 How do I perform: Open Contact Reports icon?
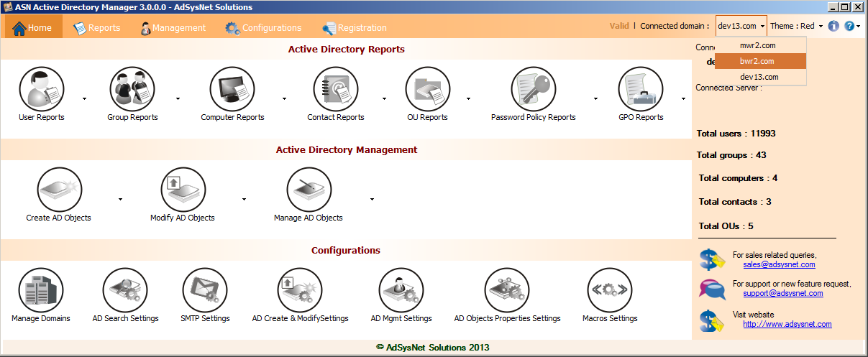click(336, 89)
